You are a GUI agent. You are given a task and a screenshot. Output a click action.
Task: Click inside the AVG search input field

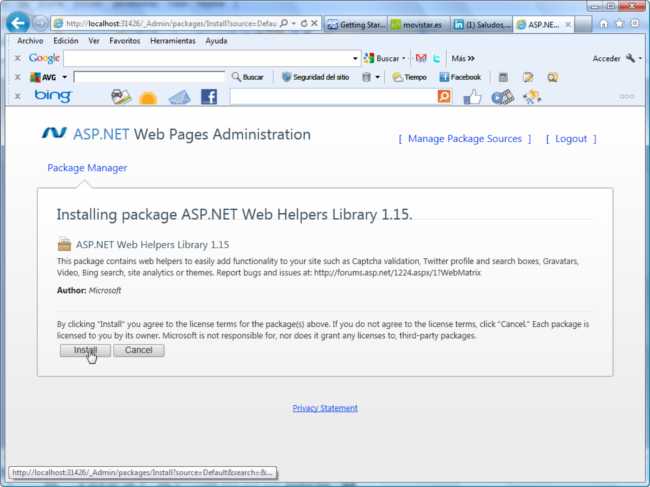click(149, 77)
